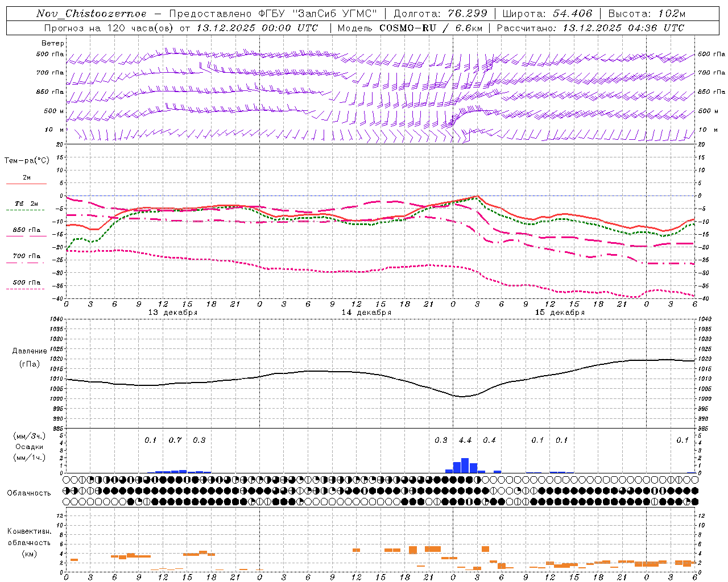Click the Осадки precipitation section label

pyautogui.click(x=30, y=447)
